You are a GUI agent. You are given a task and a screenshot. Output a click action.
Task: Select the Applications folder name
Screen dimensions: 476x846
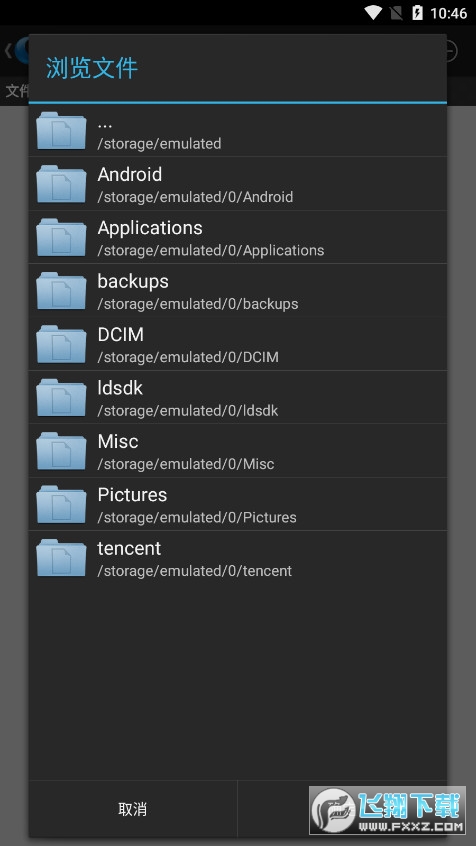[x=150, y=228]
